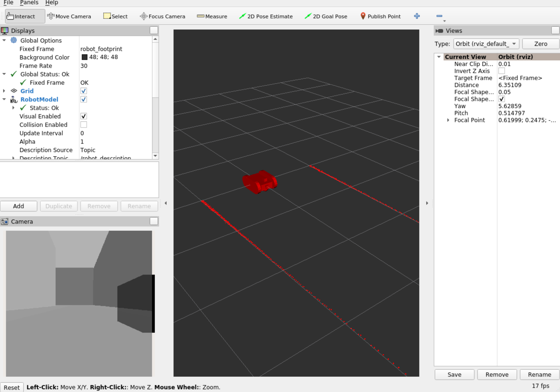This screenshot has width=560, height=392.
Task: Expand the Focal Point property
Action: tap(448, 120)
